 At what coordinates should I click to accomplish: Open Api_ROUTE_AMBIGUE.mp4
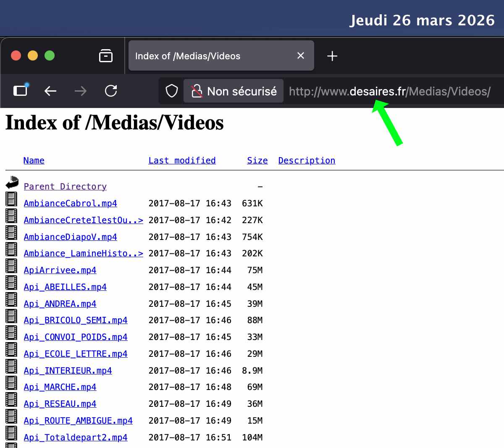point(78,420)
